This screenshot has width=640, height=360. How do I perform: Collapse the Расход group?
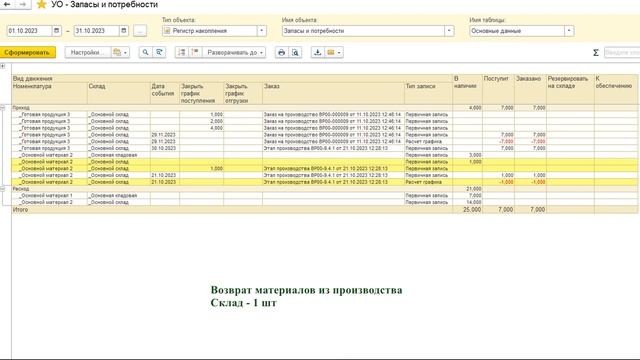[x=3, y=189]
